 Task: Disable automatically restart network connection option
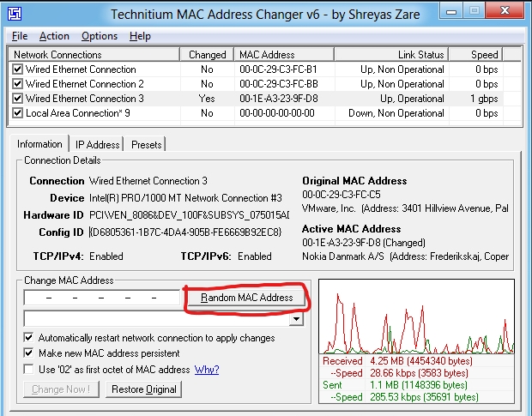29,338
